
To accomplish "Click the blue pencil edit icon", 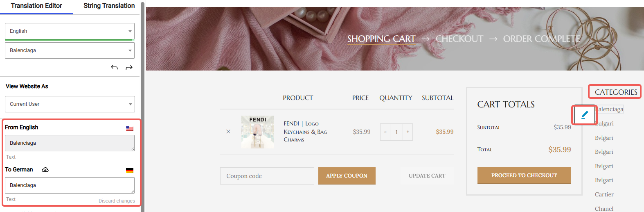I will (x=585, y=115).
